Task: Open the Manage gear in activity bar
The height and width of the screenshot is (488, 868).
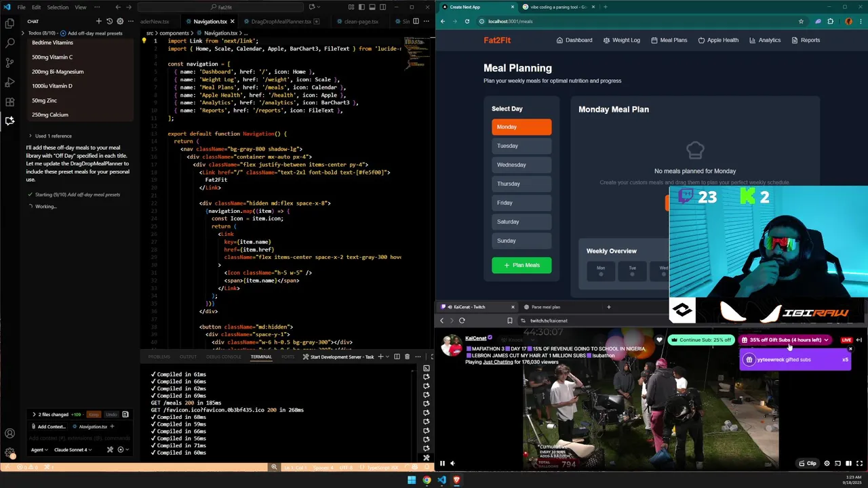Action: (9, 452)
